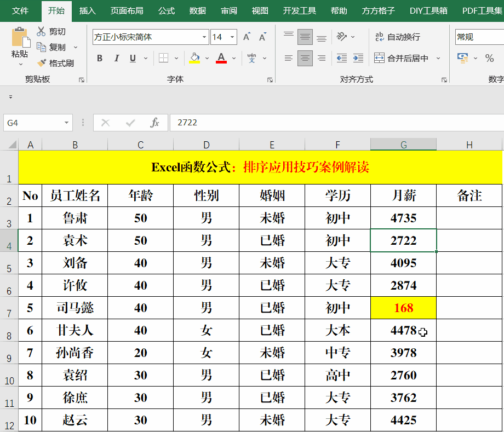Open the DIY工具箱 tab
This screenshot has width=504, height=432.
(x=428, y=11)
